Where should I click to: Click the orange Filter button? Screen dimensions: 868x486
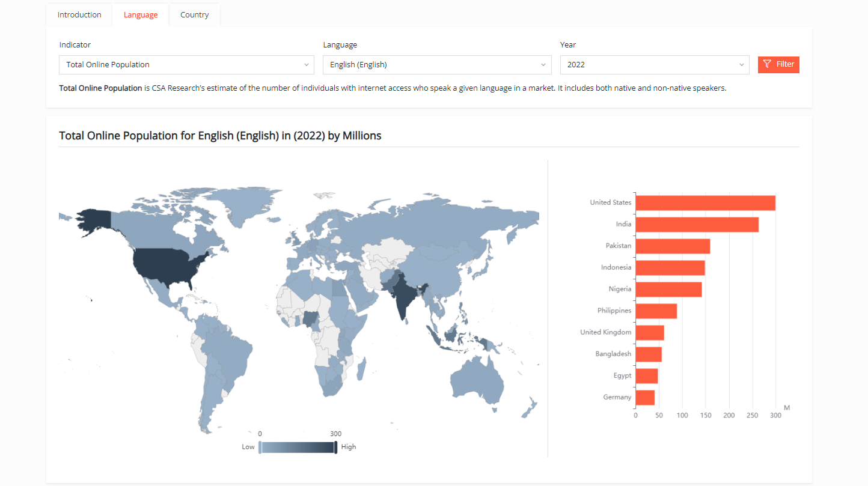pyautogui.click(x=778, y=64)
